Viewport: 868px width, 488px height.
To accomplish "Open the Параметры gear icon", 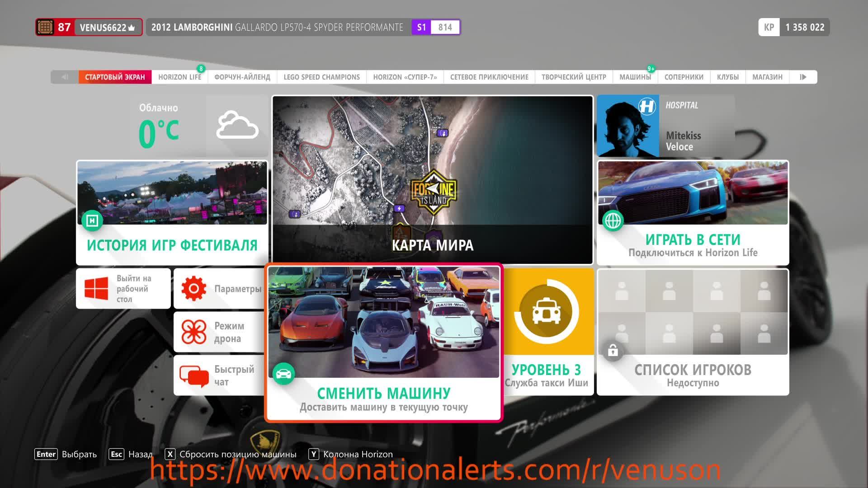I will tap(193, 288).
